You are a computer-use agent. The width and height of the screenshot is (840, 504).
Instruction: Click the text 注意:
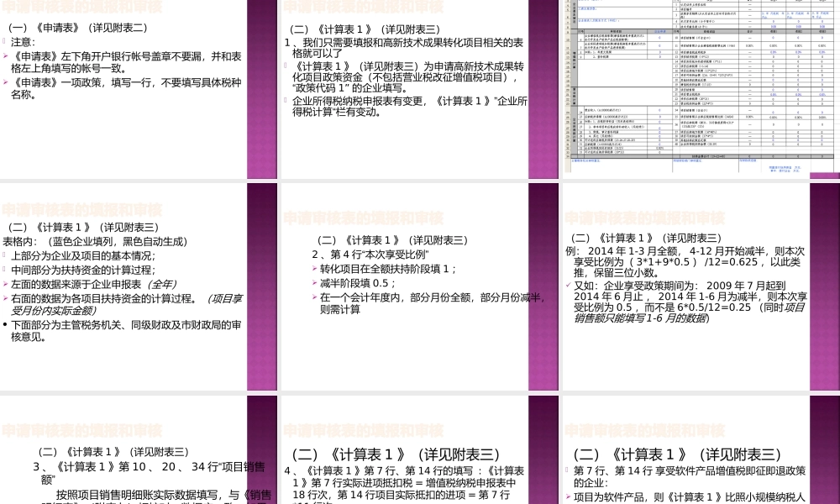[23, 42]
